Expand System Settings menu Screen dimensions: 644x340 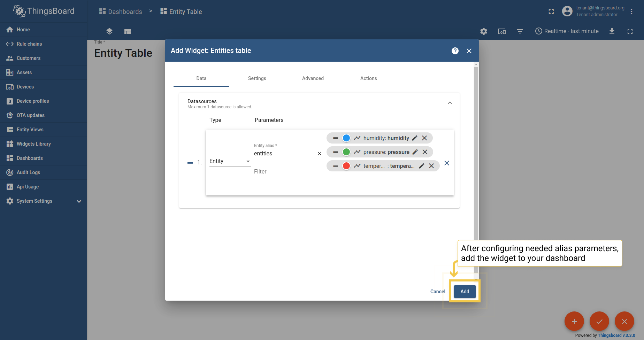tap(43, 201)
